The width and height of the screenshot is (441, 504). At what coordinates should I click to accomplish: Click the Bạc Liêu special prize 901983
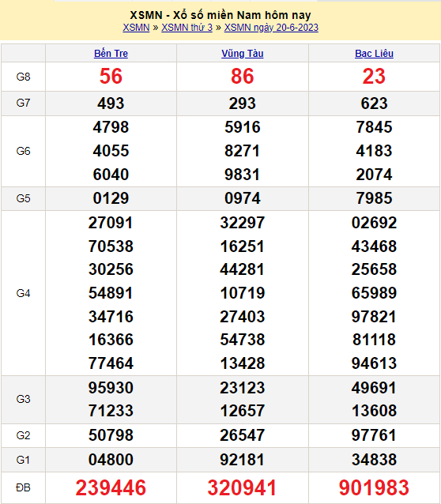coord(374,487)
